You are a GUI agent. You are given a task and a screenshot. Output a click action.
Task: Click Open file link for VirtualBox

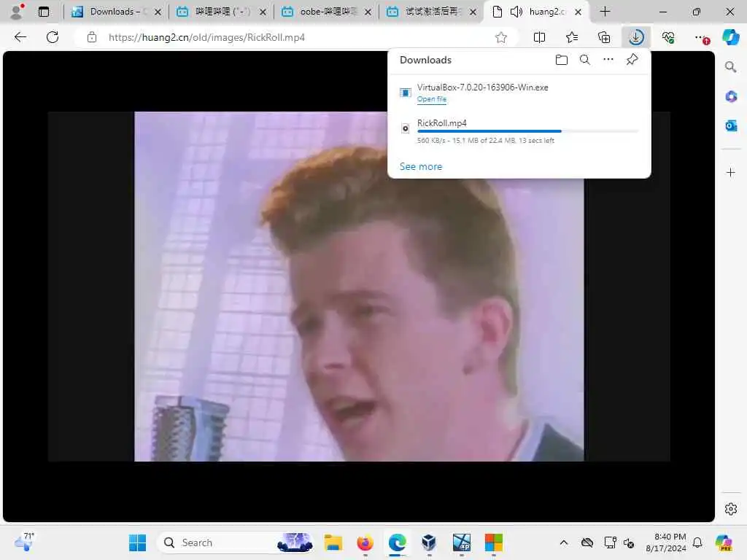pyautogui.click(x=432, y=99)
